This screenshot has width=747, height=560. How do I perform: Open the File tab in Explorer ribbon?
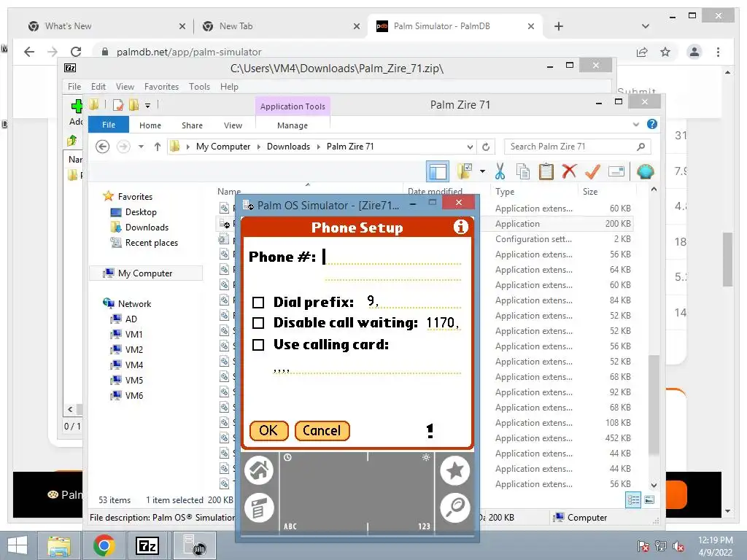click(109, 125)
